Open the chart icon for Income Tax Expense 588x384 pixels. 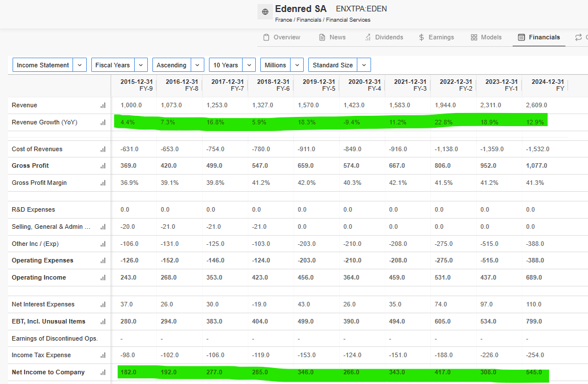coord(103,355)
